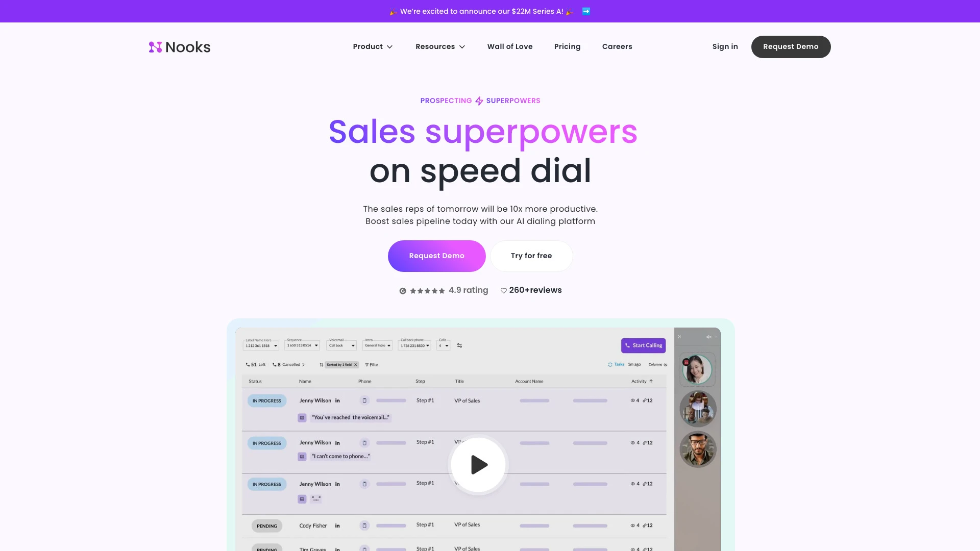Click the play button on the demo video
This screenshot has width=980, height=551.
[x=479, y=465]
